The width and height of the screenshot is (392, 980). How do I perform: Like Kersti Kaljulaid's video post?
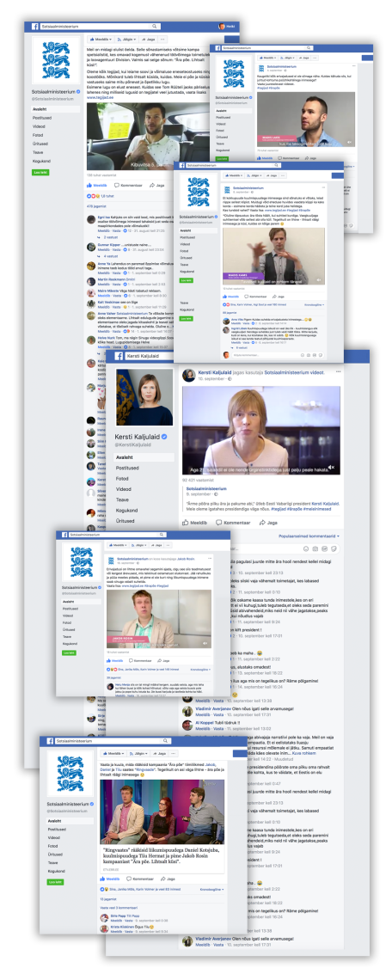click(193, 523)
